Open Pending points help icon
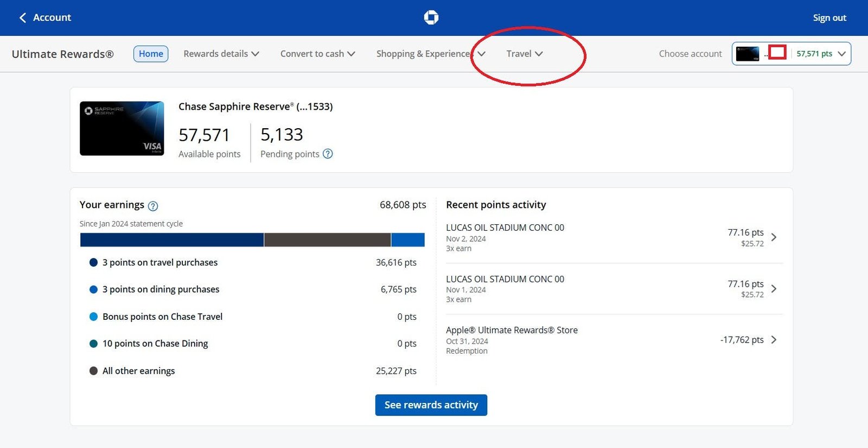This screenshot has height=448, width=868. pyautogui.click(x=328, y=154)
